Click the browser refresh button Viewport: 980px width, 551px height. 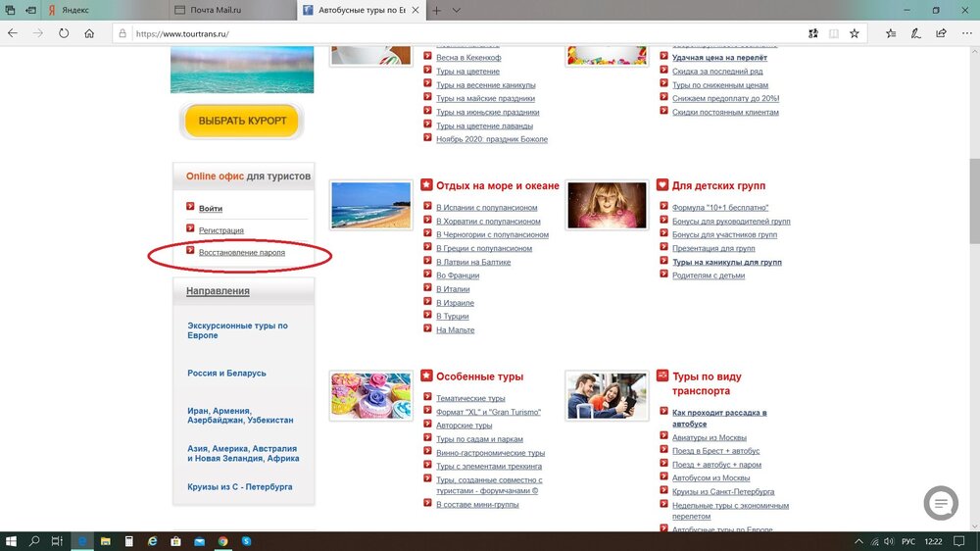tap(64, 32)
